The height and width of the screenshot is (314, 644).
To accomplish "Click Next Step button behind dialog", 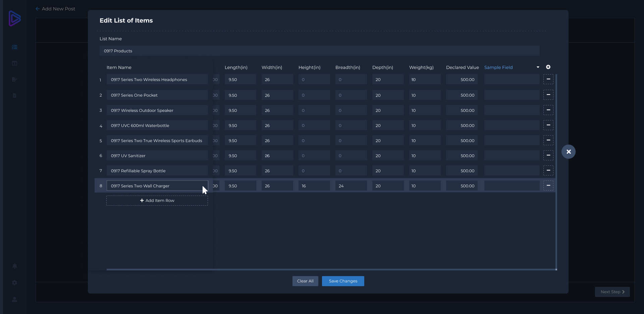I will pyautogui.click(x=612, y=292).
